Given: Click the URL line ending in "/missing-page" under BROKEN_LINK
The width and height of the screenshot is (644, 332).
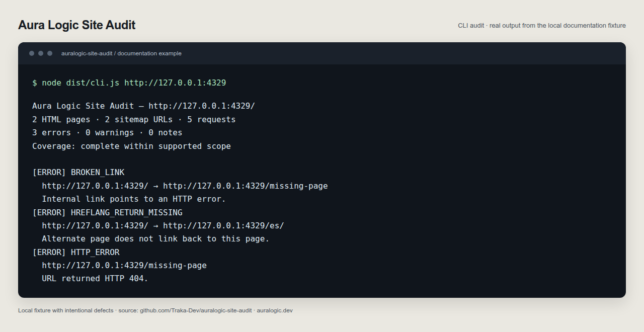Looking at the screenshot, I should (185, 186).
